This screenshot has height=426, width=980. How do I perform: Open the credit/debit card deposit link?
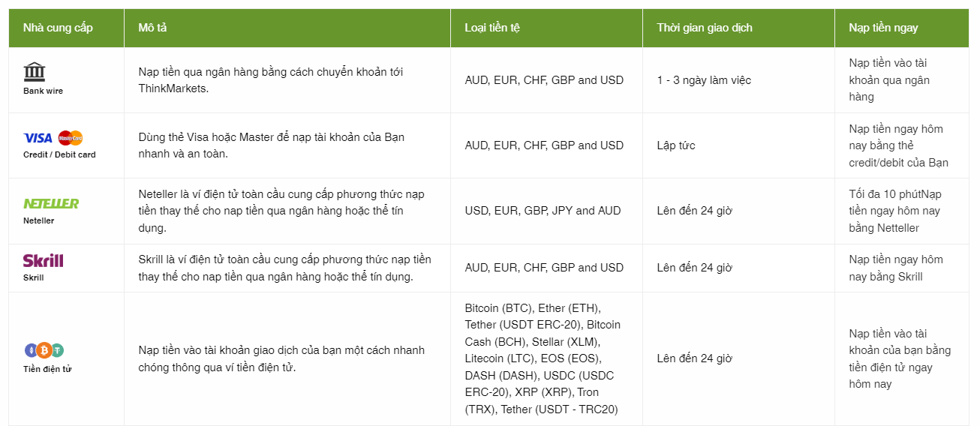pos(899,145)
